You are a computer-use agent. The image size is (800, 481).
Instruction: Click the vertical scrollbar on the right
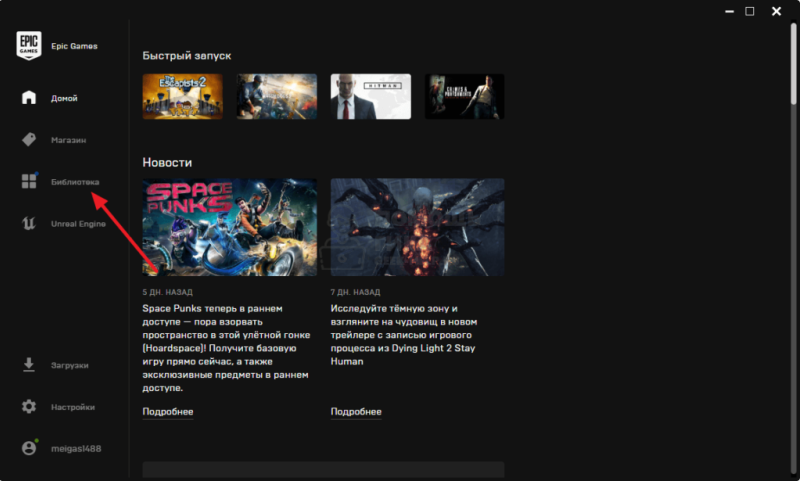tap(794, 64)
